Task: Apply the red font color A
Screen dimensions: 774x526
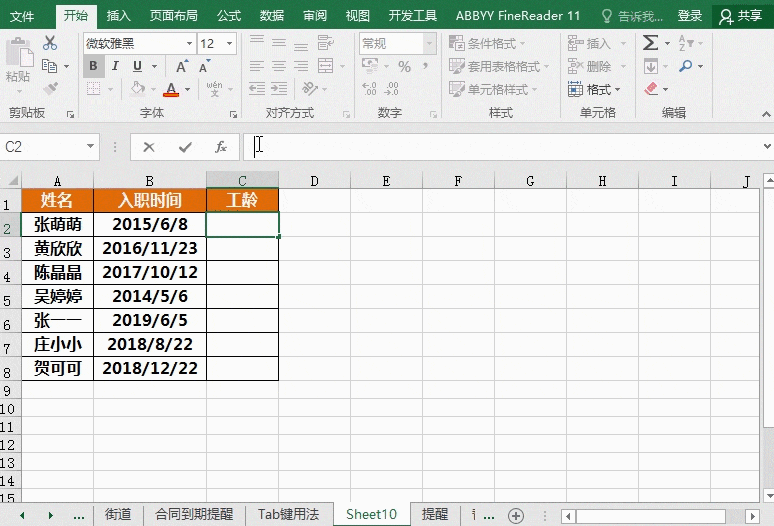Action: (x=171, y=89)
